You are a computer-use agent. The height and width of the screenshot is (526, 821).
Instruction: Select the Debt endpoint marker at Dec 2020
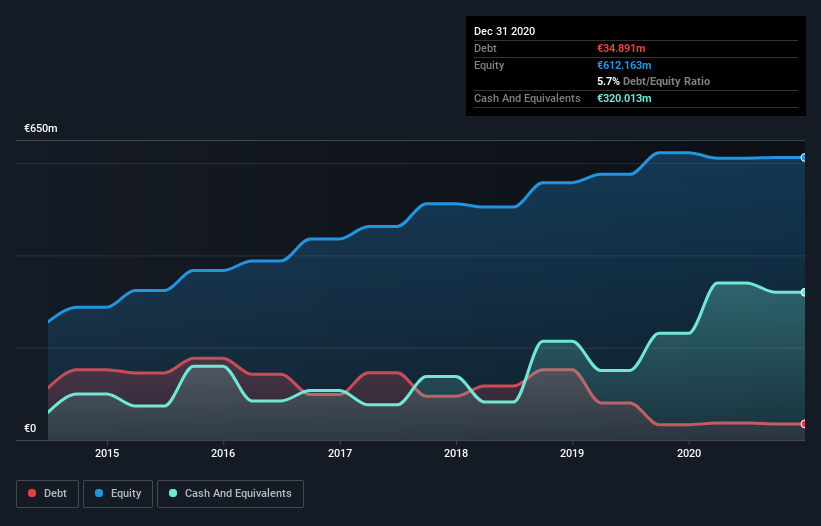[804, 424]
